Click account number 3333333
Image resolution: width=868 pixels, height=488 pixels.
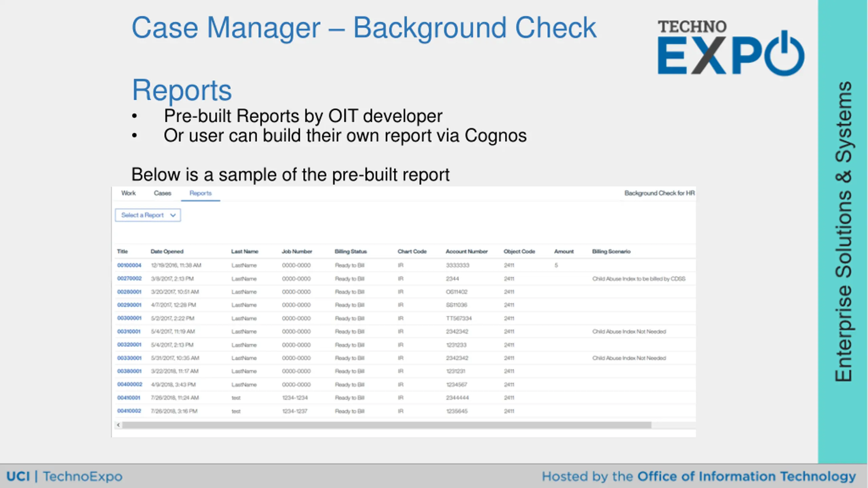click(x=458, y=265)
